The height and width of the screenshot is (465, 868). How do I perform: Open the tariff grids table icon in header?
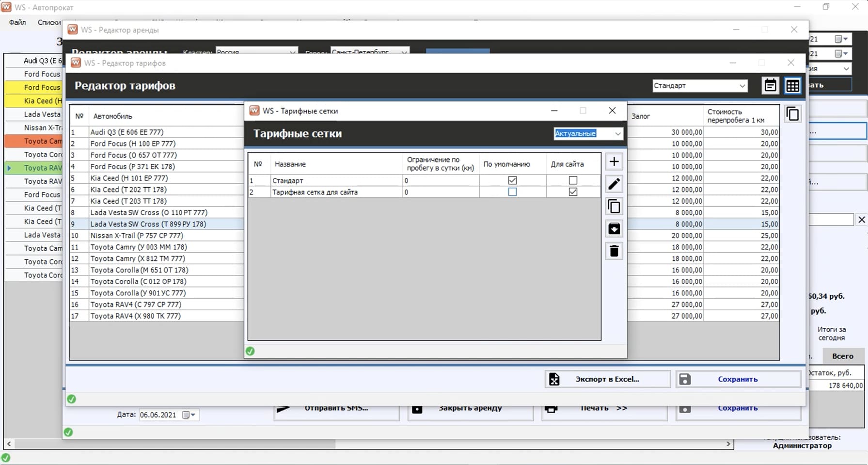pyautogui.click(x=792, y=86)
